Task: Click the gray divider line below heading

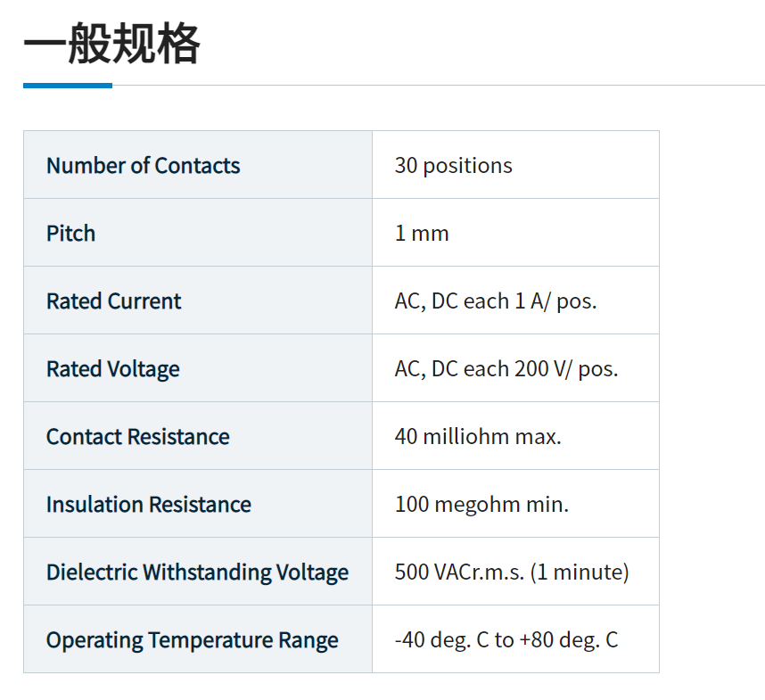Action: pyautogui.click(x=437, y=86)
